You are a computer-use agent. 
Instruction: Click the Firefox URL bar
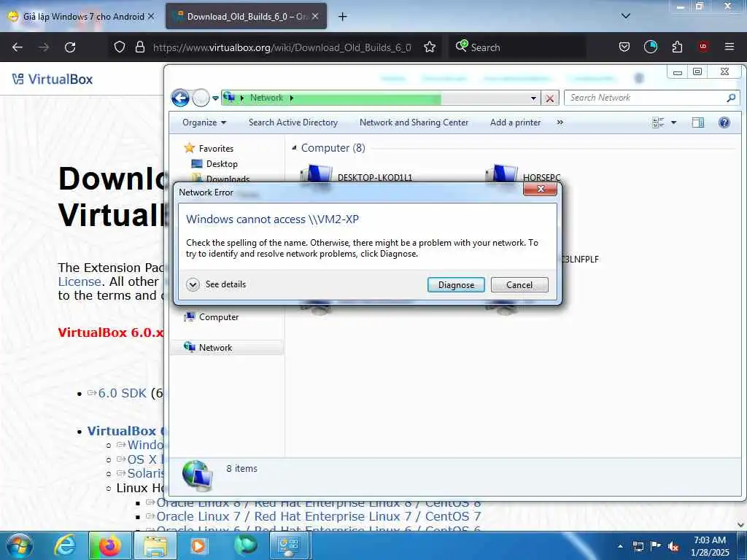click(282, 47)
